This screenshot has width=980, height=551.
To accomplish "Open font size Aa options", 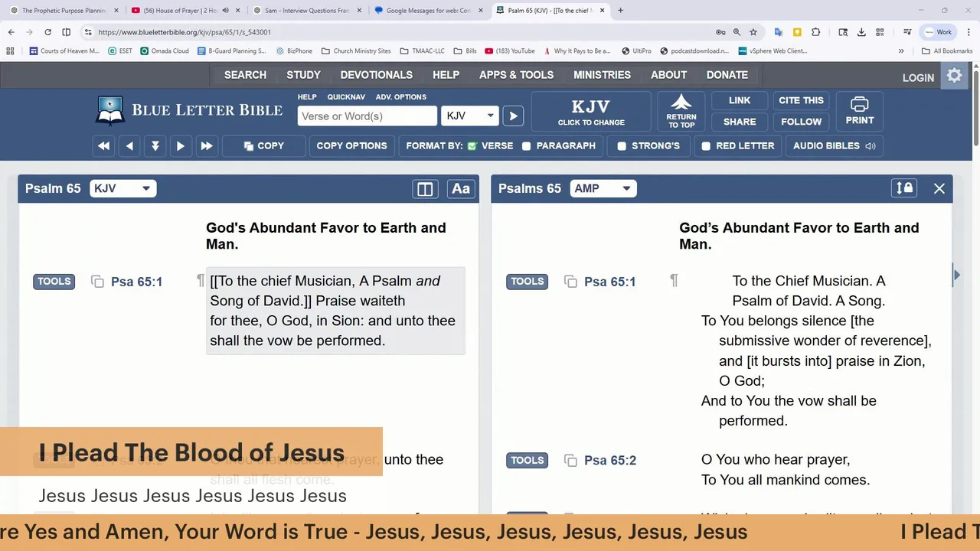I will (x=461, y=189).
